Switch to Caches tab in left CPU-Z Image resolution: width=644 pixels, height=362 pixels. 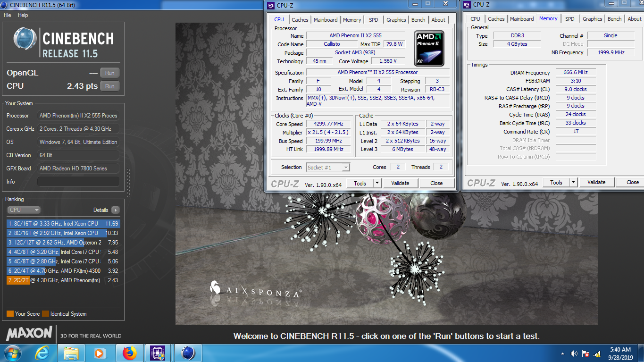[x=300, y=20]
